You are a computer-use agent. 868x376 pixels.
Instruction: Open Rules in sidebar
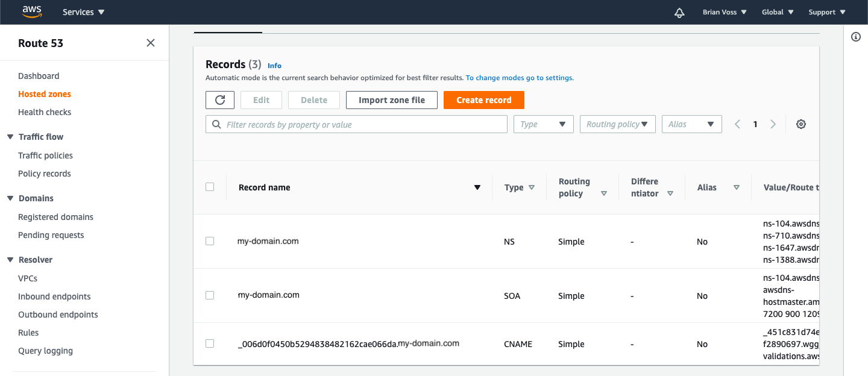(28, 333)
